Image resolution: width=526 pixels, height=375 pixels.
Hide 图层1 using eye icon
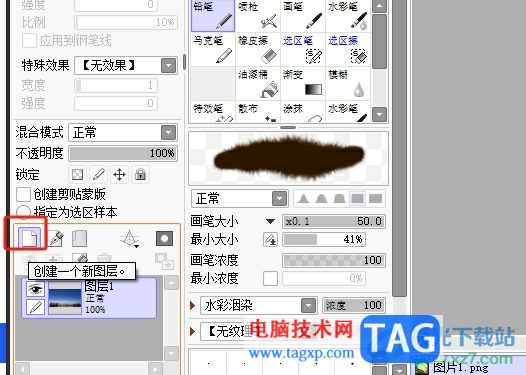(35, 288)
